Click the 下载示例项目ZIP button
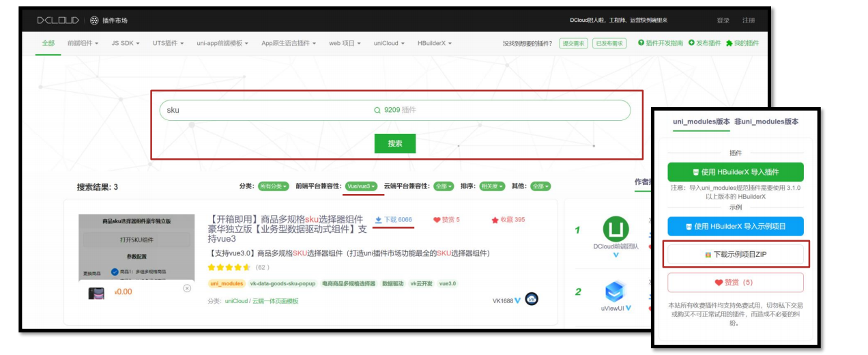 tap(736, 255)
